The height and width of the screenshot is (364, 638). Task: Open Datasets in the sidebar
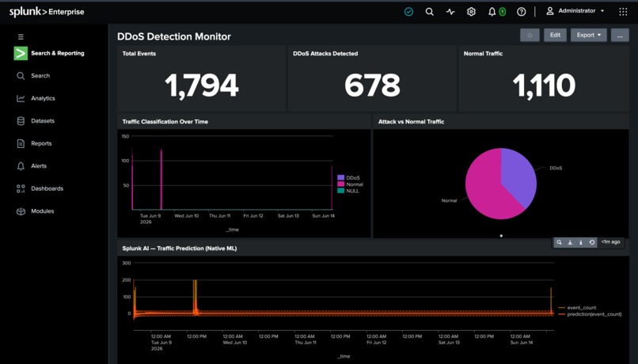click(43, 121)
